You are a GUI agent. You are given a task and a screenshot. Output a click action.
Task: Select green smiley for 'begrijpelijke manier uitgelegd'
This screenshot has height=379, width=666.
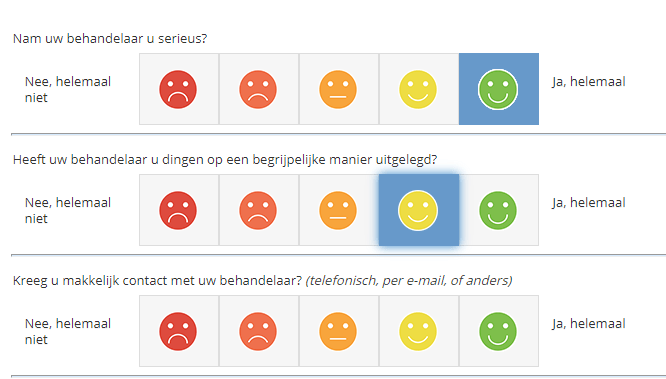(499, 210)
